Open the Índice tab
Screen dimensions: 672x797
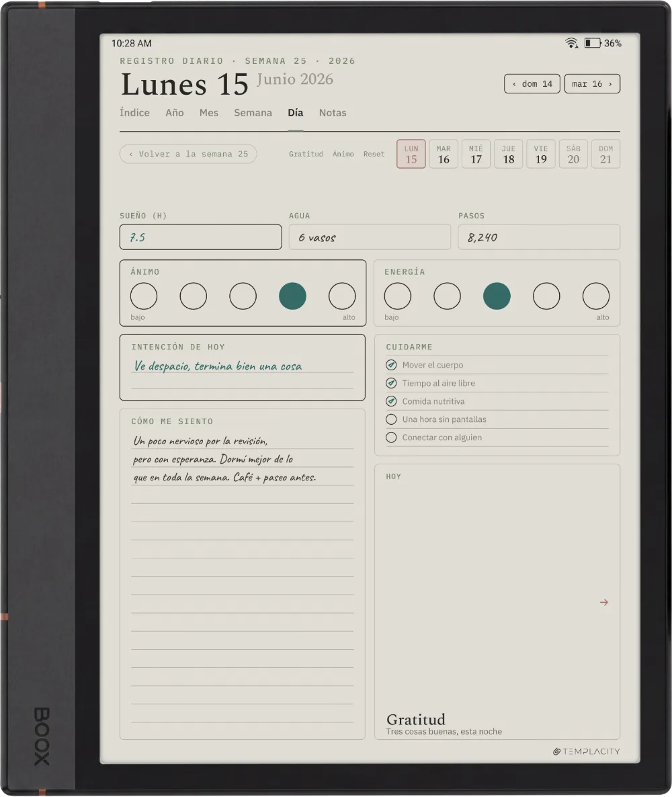click(134, 113)
